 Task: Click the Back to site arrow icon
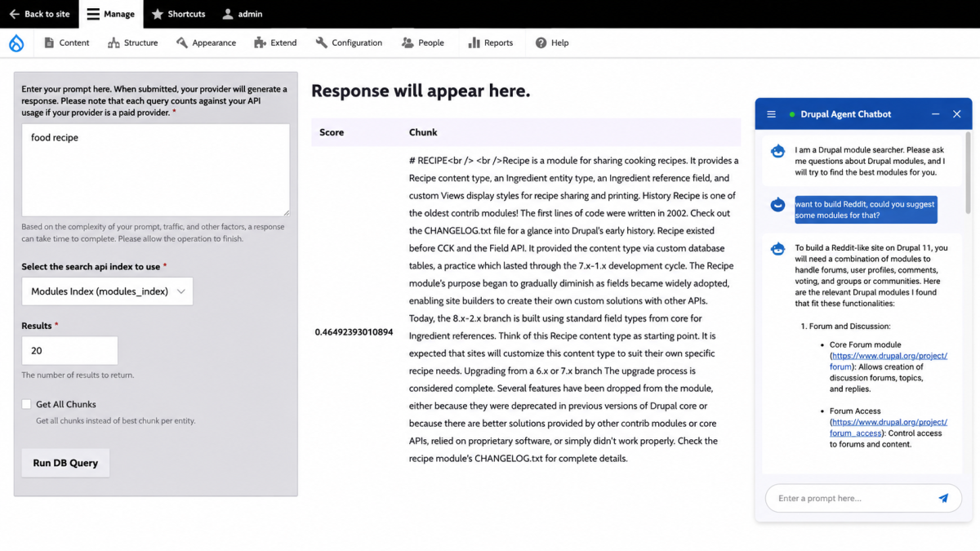click(x=14, y=14)
